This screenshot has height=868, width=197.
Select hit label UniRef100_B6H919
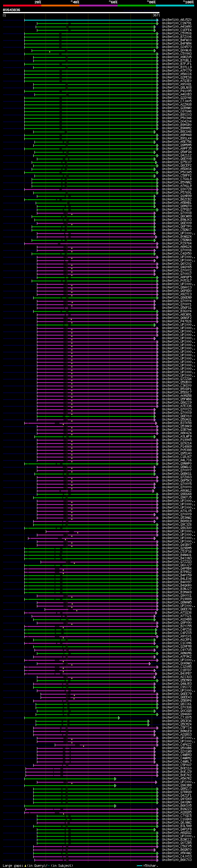pos(177,521)
